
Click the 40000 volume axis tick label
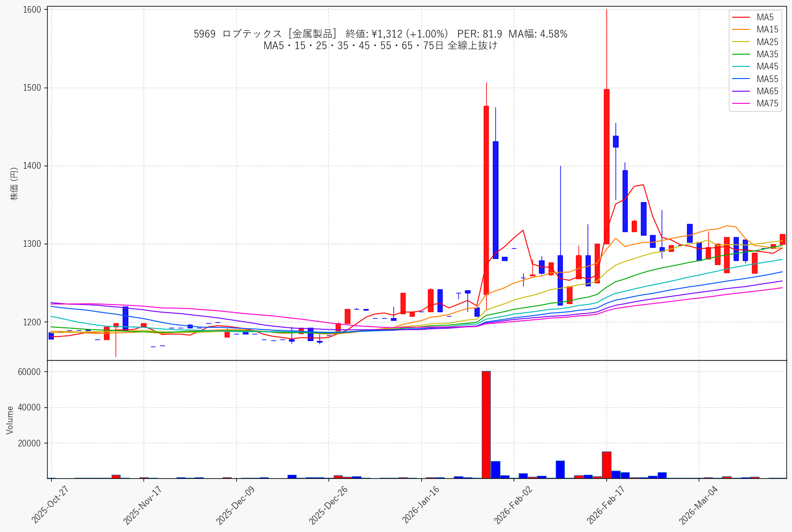coord(30,407)
